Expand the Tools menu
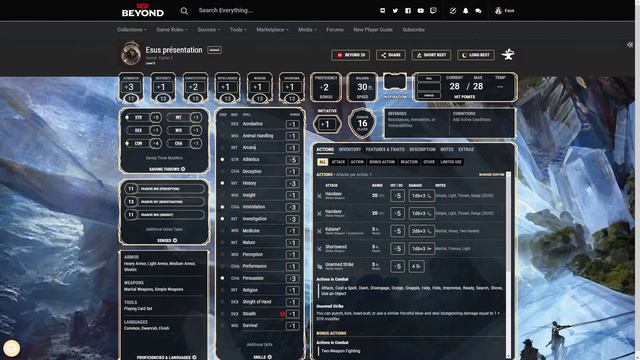 (x=238, y=30)
